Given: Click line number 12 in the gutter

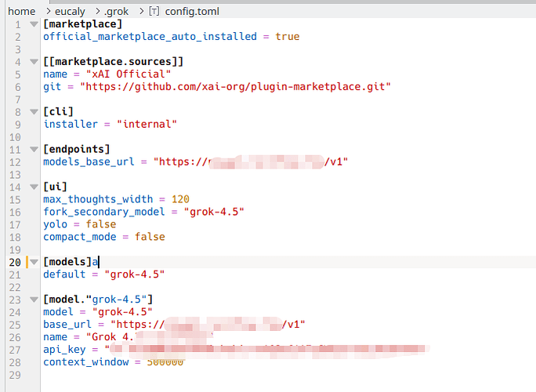Looking at the screenshot, I should pos(15,162).
